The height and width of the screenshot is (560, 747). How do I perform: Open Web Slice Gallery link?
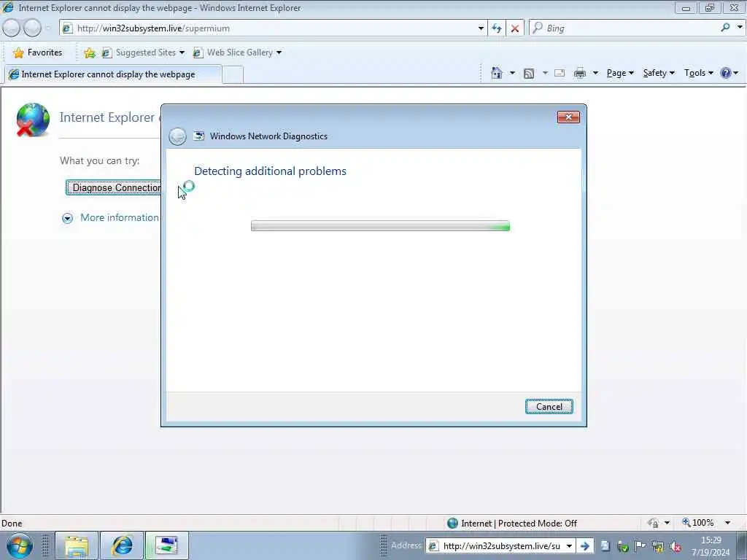click(237, 52)
